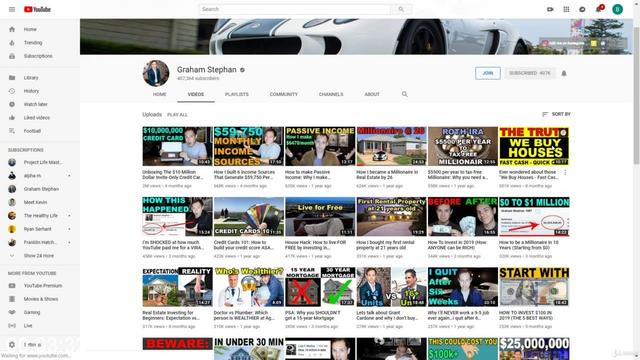Viewport: 640px width, 360px height.
Task: Click in the Search input field
Action: pos(295,9)
